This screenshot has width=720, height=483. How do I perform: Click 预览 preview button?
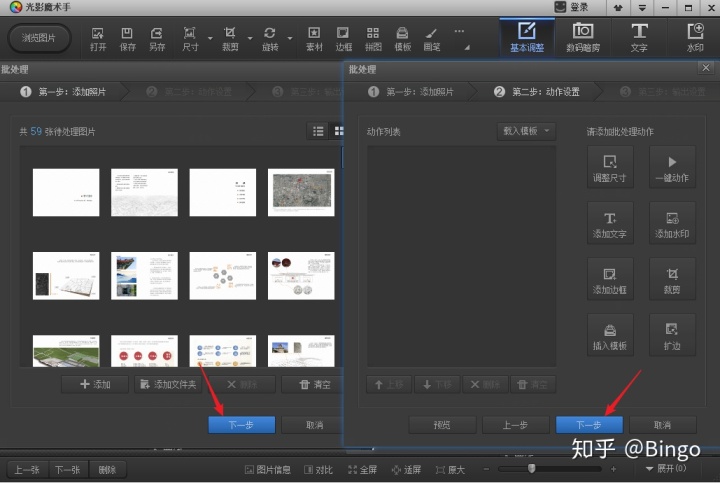pyautogui.click(x=442, y=425)
